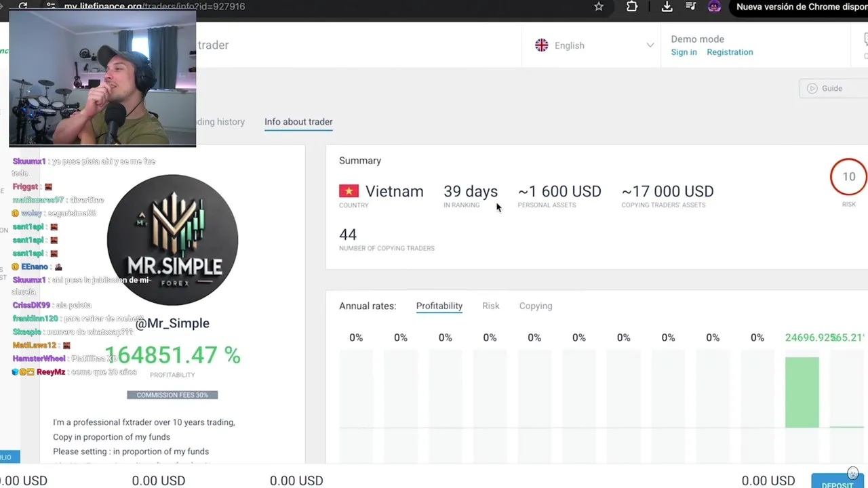Open the Chrome extensions puzzle icon
The image size is (868, 488).
pyautogui.click(x=632, y=6)
